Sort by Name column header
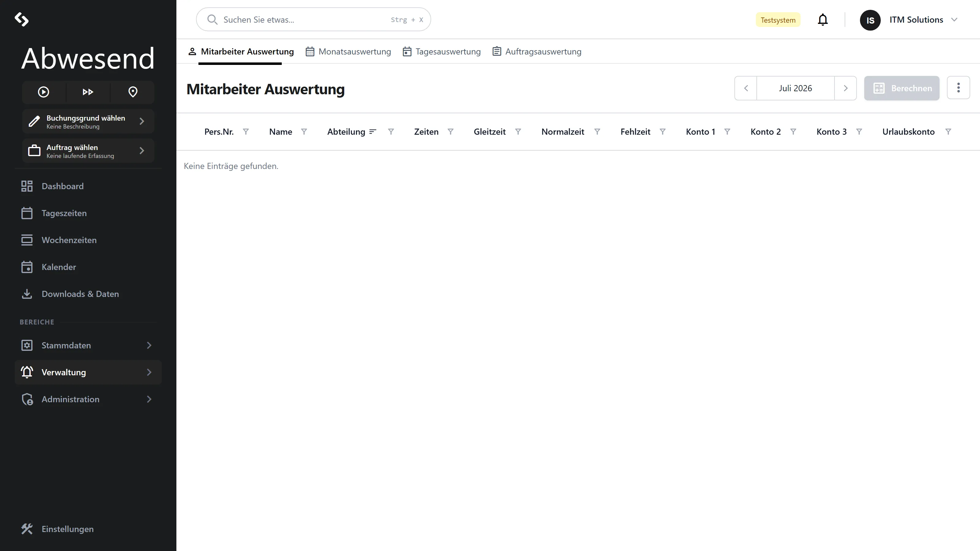This screenshot has width=980, height=551. click(x=281, y=132)
